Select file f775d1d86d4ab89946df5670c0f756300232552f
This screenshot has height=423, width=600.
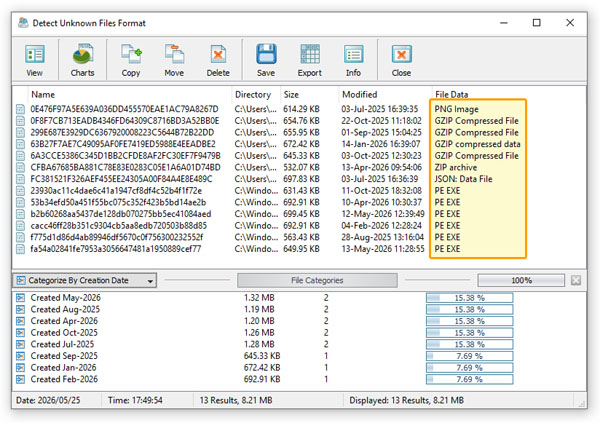click(117, 238)
